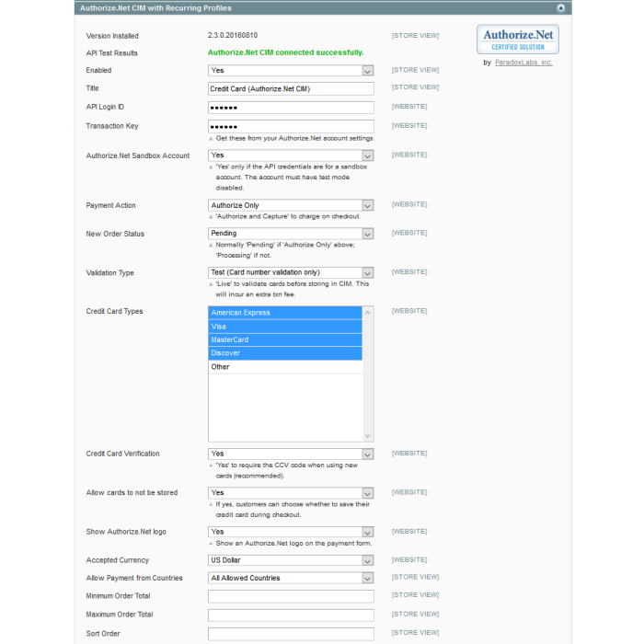Click the [WEBSITE] scope text beside API Login ID
The image size is (644, 644).
click(409, 107)
